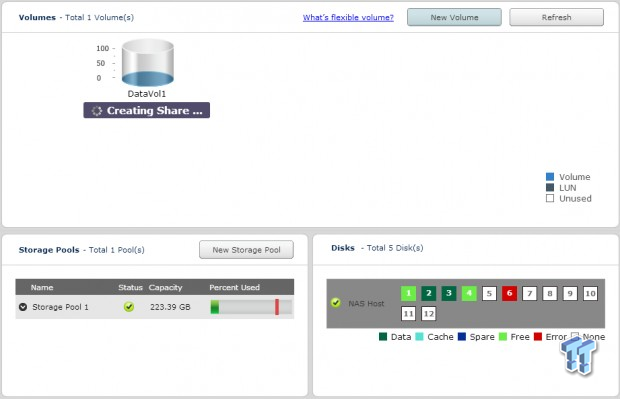This screenshot has height=399, width=620.
Task: Click the Volume legend blue swatch
Action: click(550, 177)
